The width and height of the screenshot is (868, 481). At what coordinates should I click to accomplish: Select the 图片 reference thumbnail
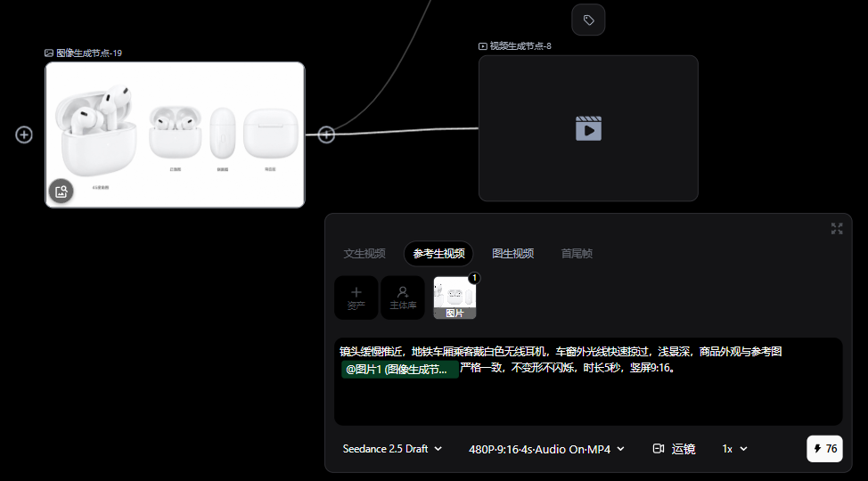tap(454, 298)
